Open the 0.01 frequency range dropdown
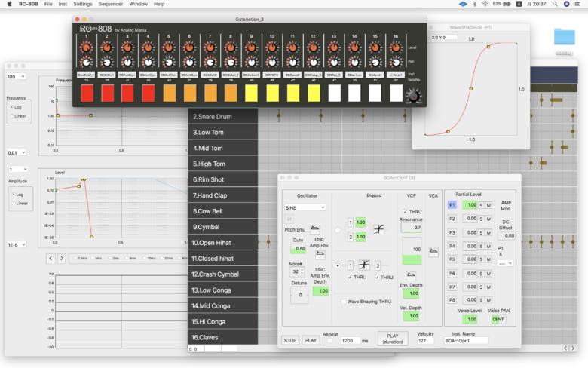This screenshot has height=368, width=588. (17, 152)
